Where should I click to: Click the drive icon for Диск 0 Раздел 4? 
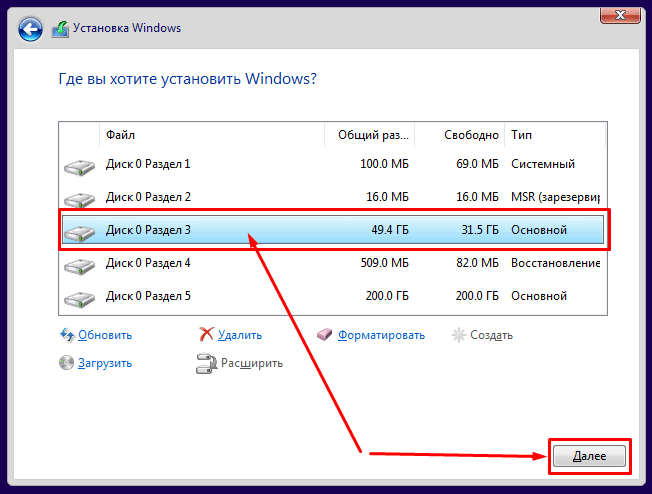pyautogui.click(x=79, y=266)
